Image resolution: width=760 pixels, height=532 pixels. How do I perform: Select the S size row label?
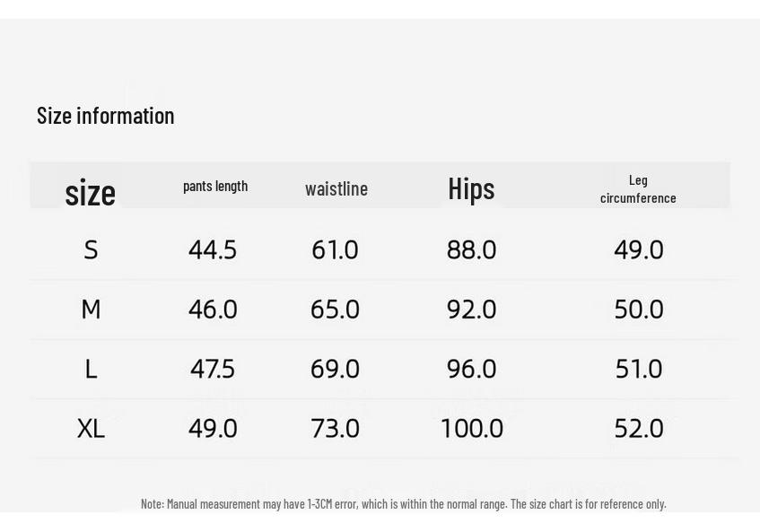pos(91,250)
